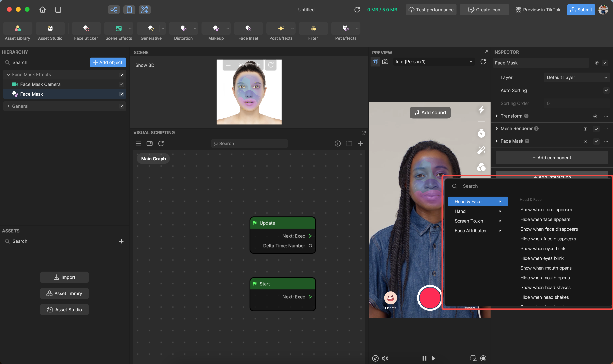
Task: Open the documentation book icon
Action: coord(58,10)
